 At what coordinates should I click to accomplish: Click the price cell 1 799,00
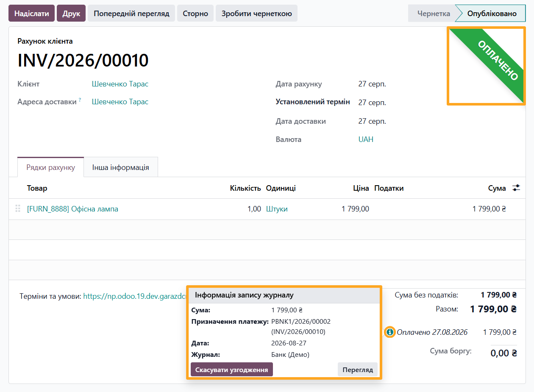point(355,209)
